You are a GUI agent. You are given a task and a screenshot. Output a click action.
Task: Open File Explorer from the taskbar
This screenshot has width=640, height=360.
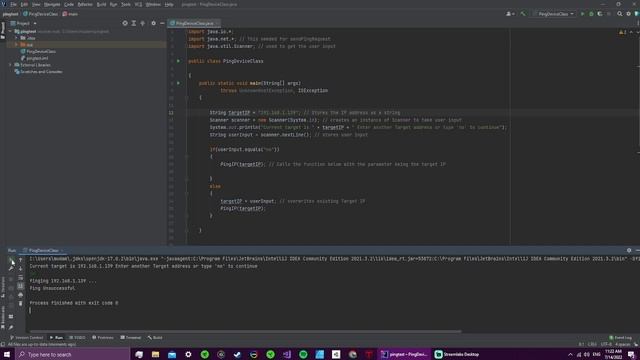point(156,354)
